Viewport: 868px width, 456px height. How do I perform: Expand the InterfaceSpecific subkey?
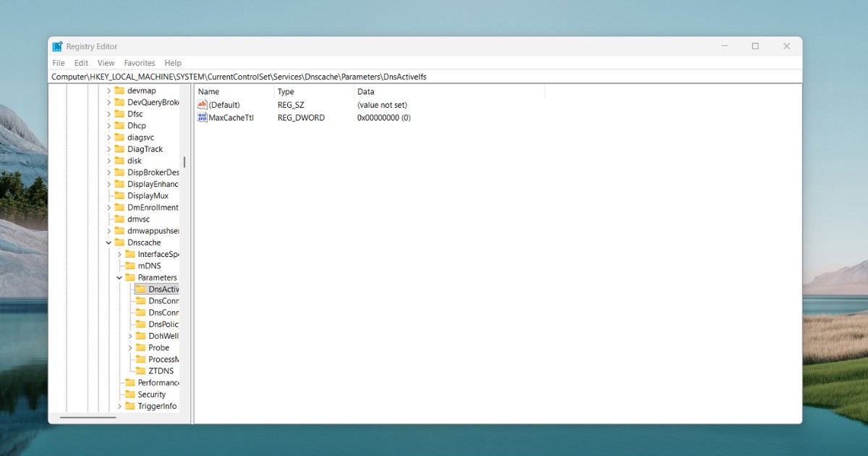[120, 253]
